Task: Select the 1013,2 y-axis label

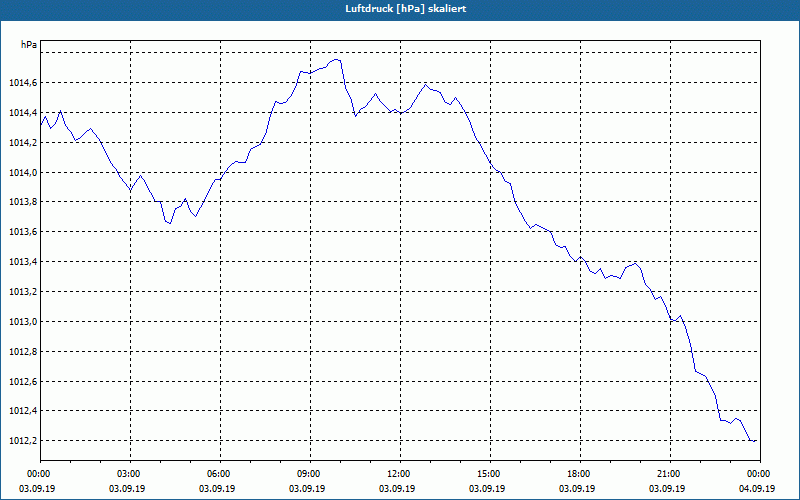Action: [x=22, y=292]
